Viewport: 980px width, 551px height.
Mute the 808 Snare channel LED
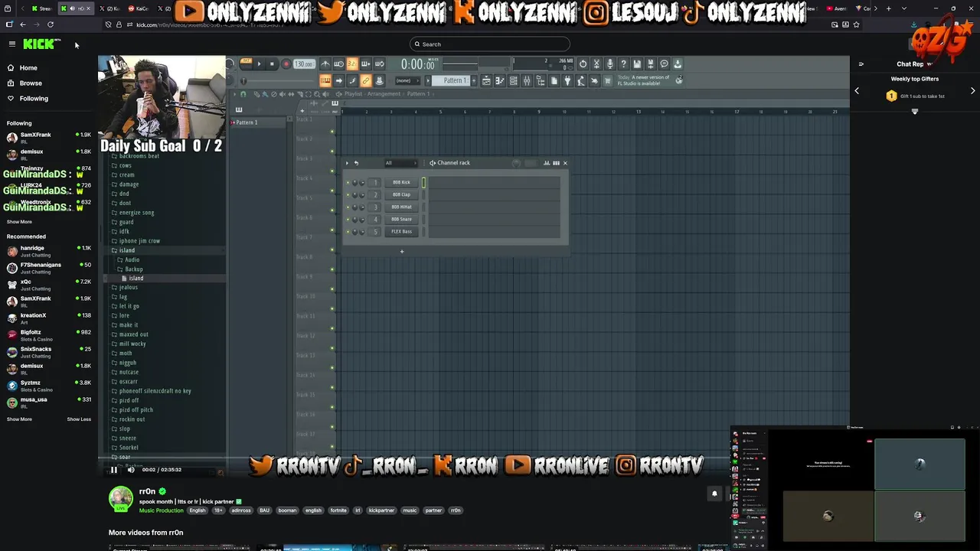point(348,219)
